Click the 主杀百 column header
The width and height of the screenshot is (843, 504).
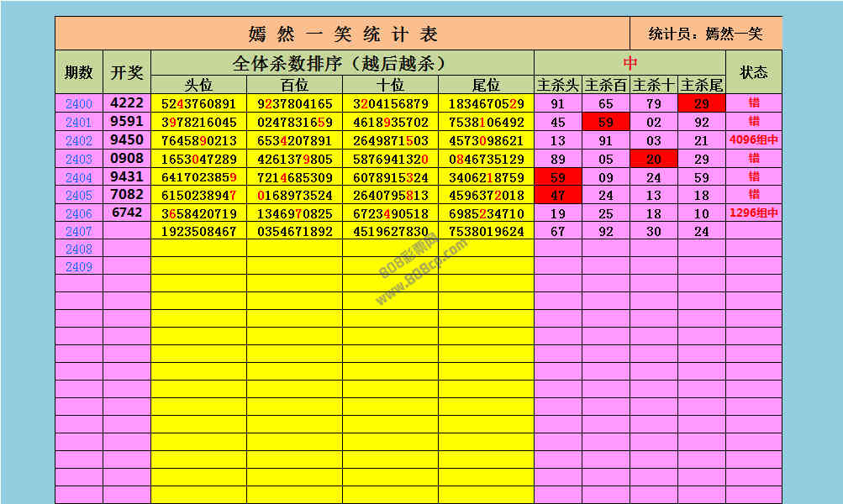pyautogui.click(x=605, y=86)
